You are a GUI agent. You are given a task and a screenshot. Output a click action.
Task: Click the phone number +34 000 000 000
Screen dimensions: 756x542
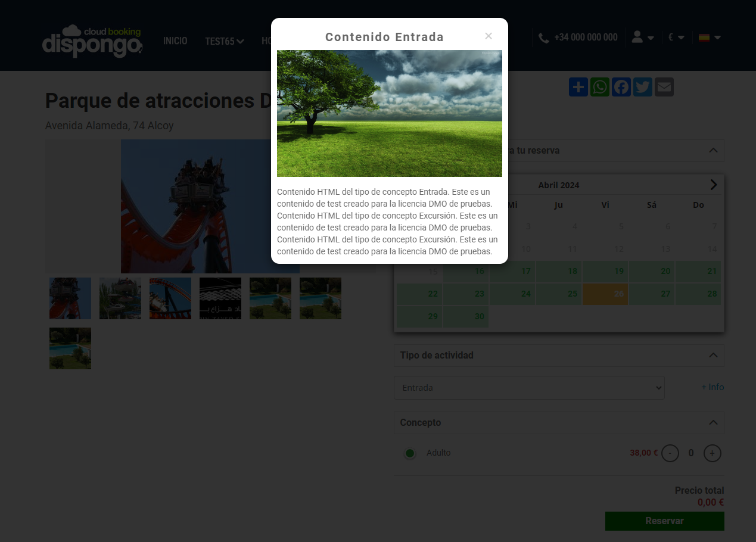tap(586, 37)
